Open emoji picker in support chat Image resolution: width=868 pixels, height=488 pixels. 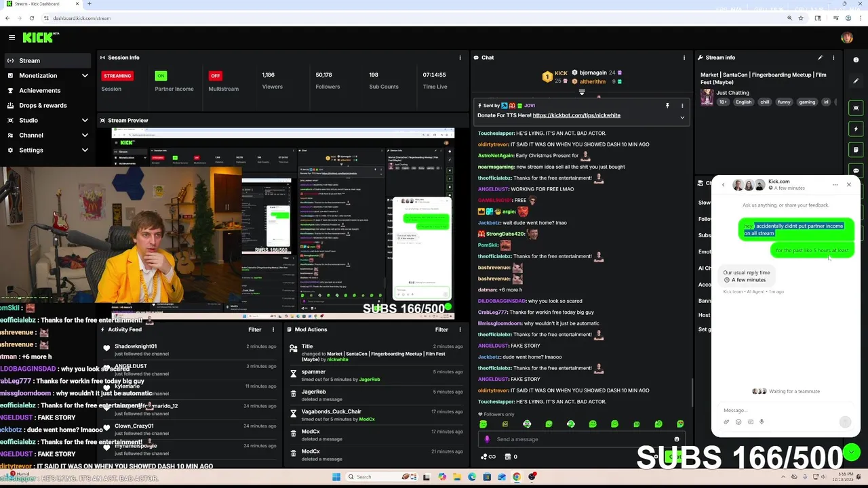738,422
